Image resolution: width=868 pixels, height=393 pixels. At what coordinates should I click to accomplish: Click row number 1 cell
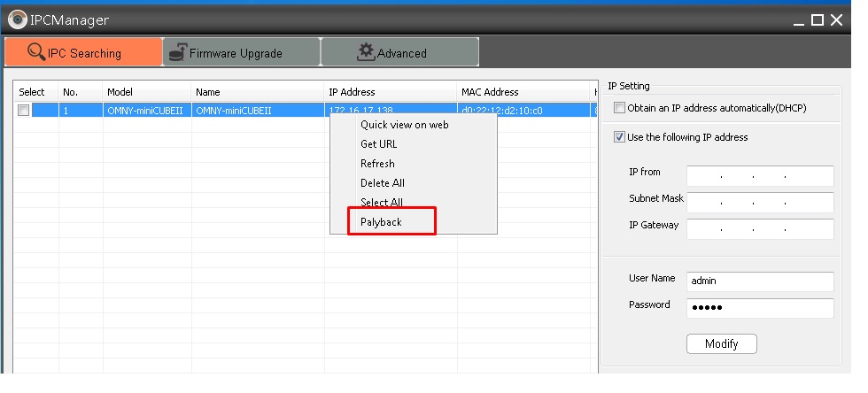[81, 110]
